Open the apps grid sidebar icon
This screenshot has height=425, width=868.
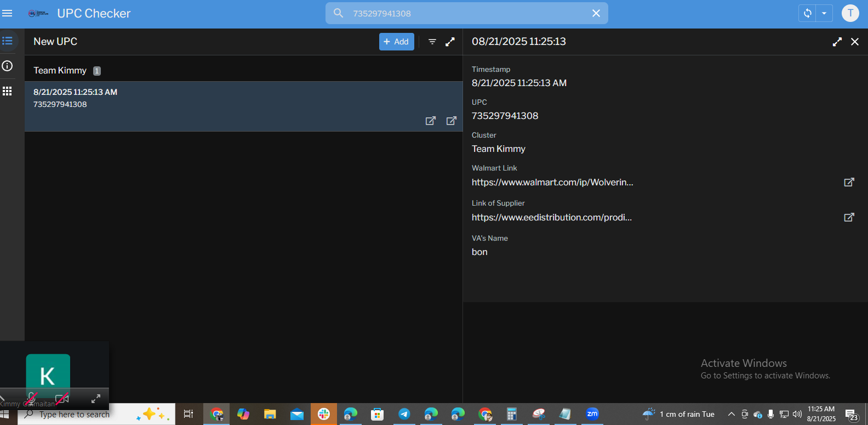[7, 91]
